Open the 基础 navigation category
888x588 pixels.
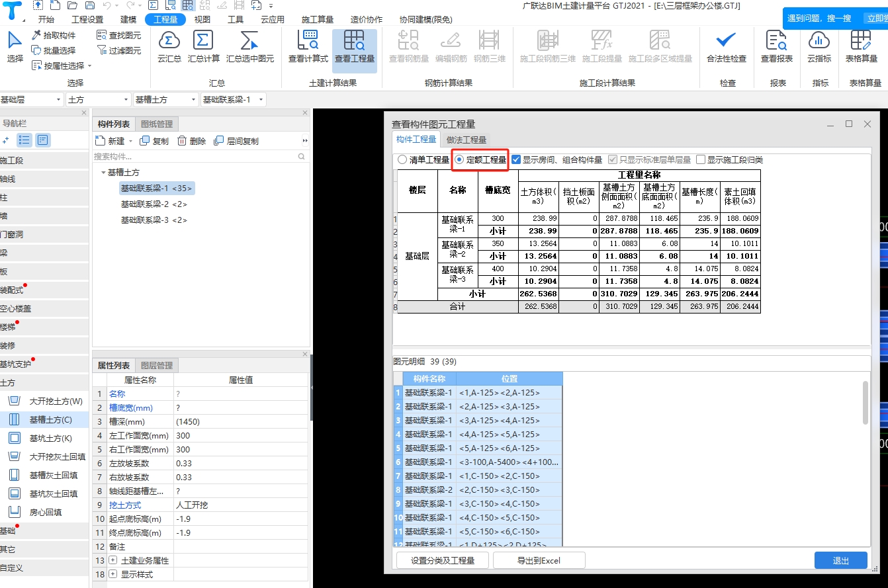[44, 530]
